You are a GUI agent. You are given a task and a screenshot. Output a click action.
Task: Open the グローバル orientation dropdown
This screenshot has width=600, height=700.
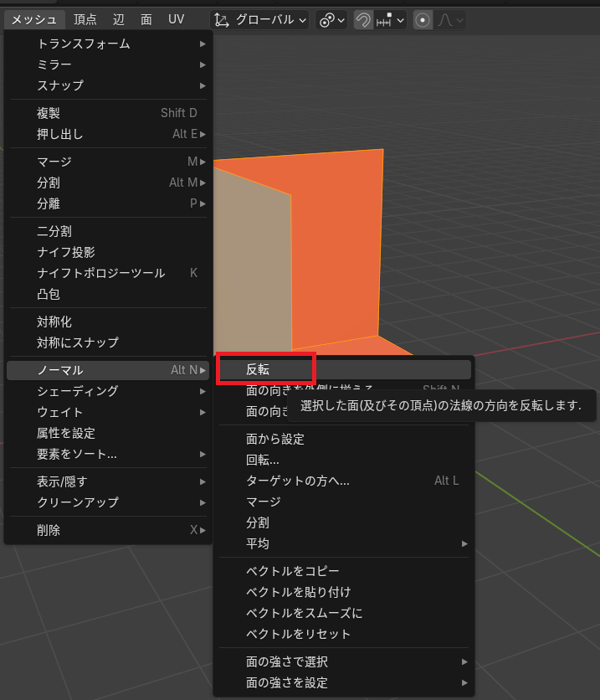click(259, 20)
